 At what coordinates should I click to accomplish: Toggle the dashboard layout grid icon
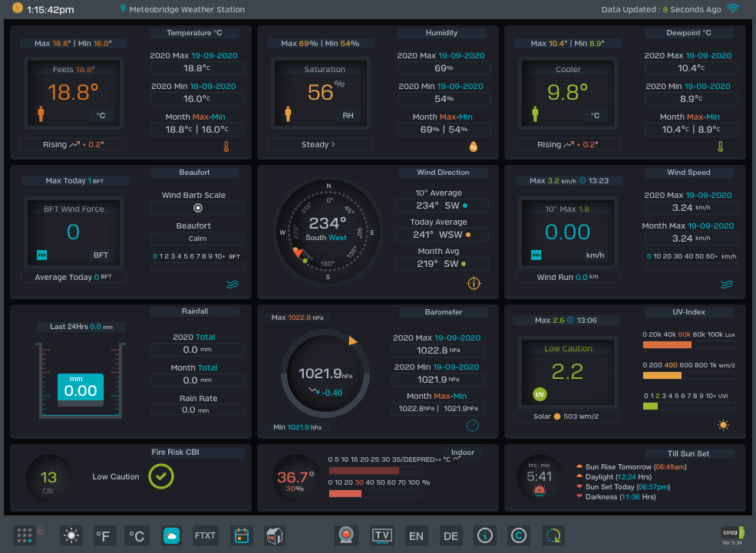24,535
